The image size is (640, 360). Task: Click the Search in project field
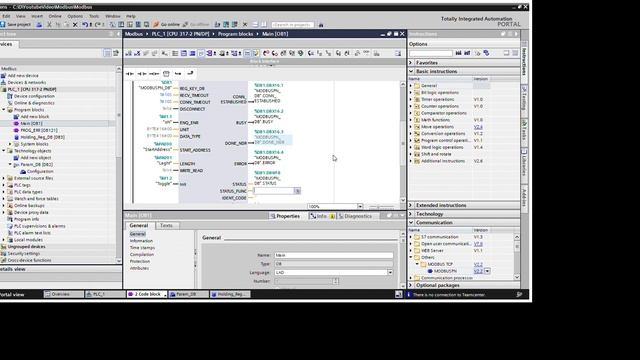[292, 25]
